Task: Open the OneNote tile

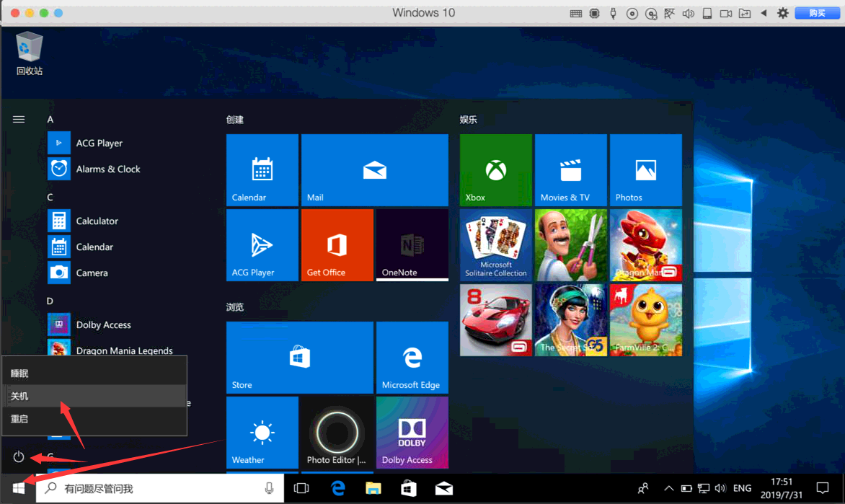Action: point(412,244)
